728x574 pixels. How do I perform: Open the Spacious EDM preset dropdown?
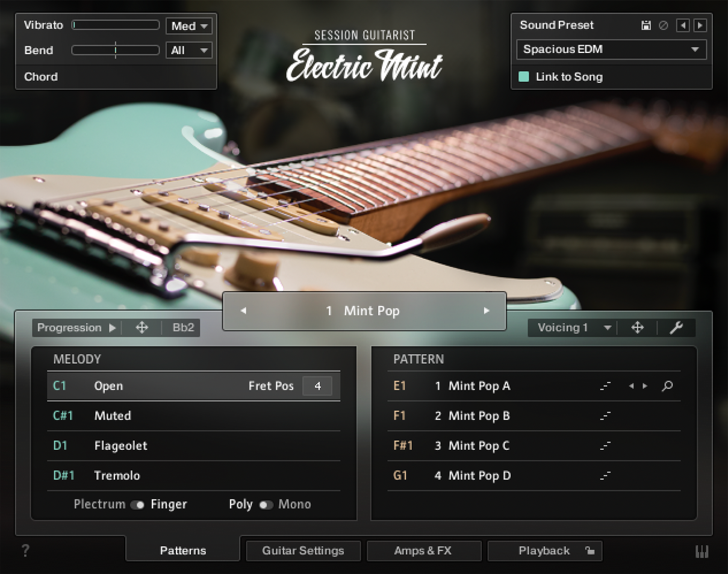[x=611, y=49]
